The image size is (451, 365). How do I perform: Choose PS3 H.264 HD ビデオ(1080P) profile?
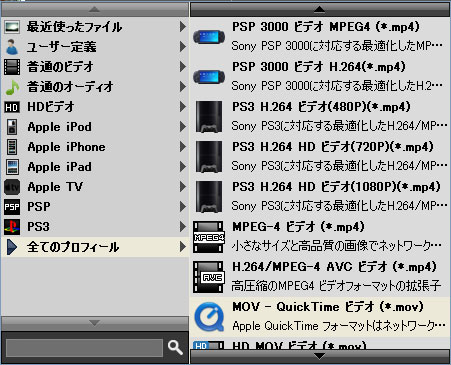[x=320, y=197]
